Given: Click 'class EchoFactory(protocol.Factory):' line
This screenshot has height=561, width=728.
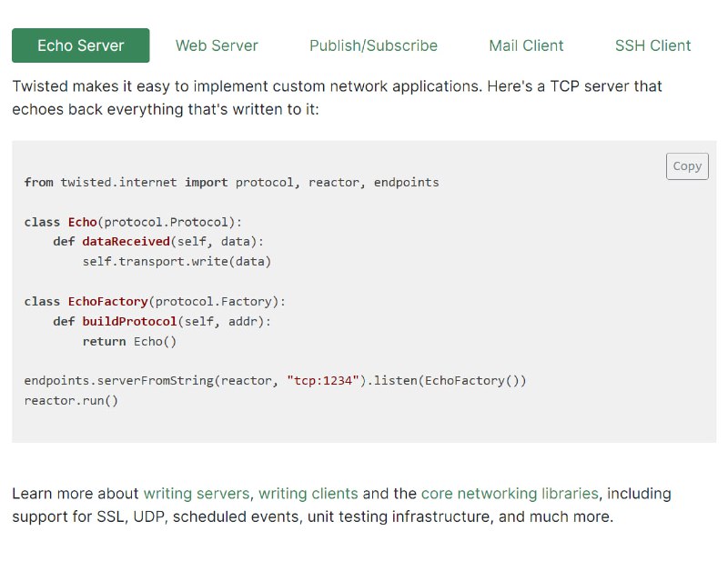Looking at the screenshot, I should tap(155, 302).
